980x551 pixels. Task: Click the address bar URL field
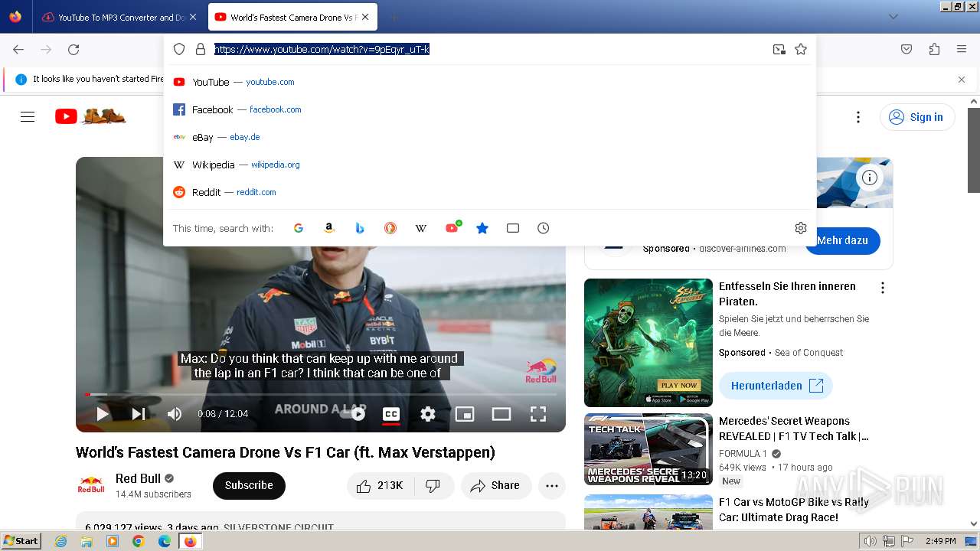[490, 49]
